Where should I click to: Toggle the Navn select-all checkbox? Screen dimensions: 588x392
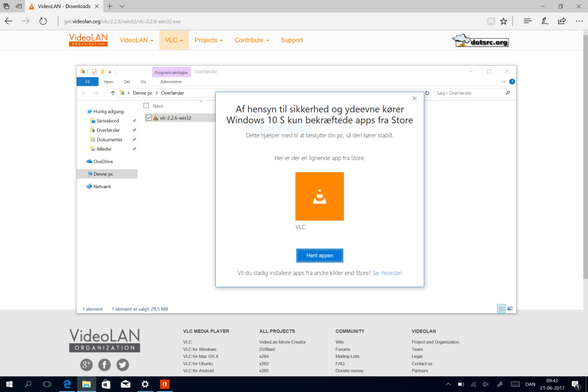(x=146, y=106)
